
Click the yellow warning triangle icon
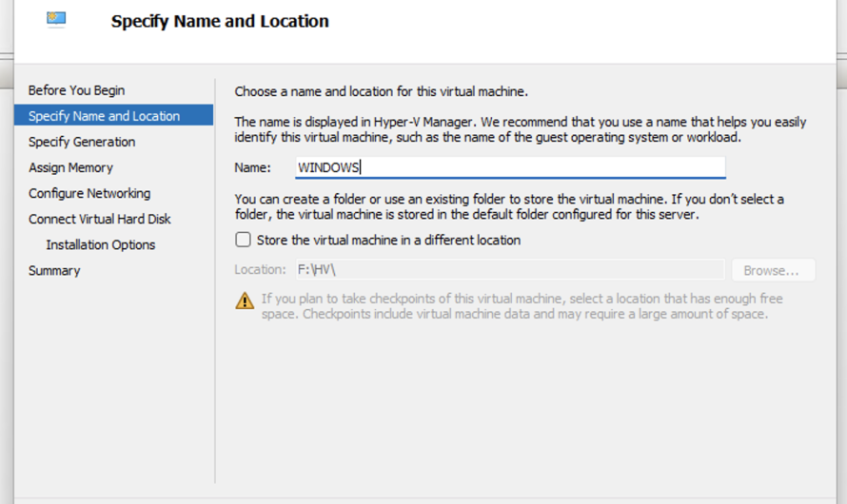click(x=245, y=300)
